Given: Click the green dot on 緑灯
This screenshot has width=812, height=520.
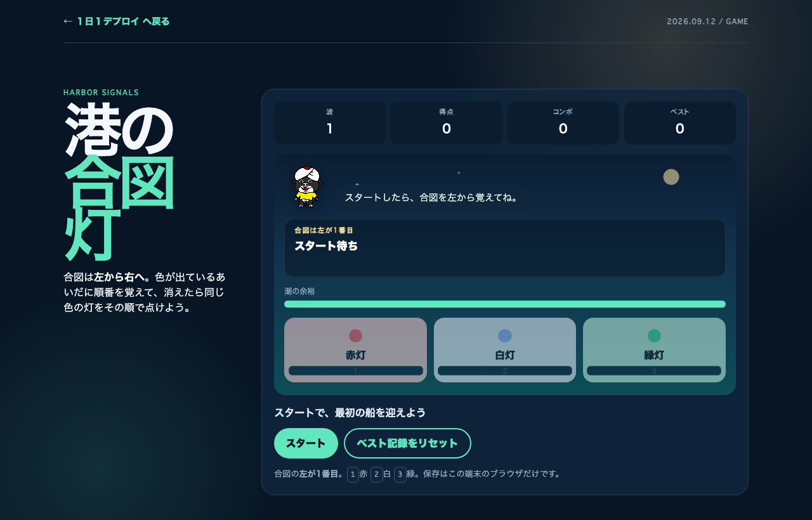Looking at the screenshot, I should (x=654, y=335).
